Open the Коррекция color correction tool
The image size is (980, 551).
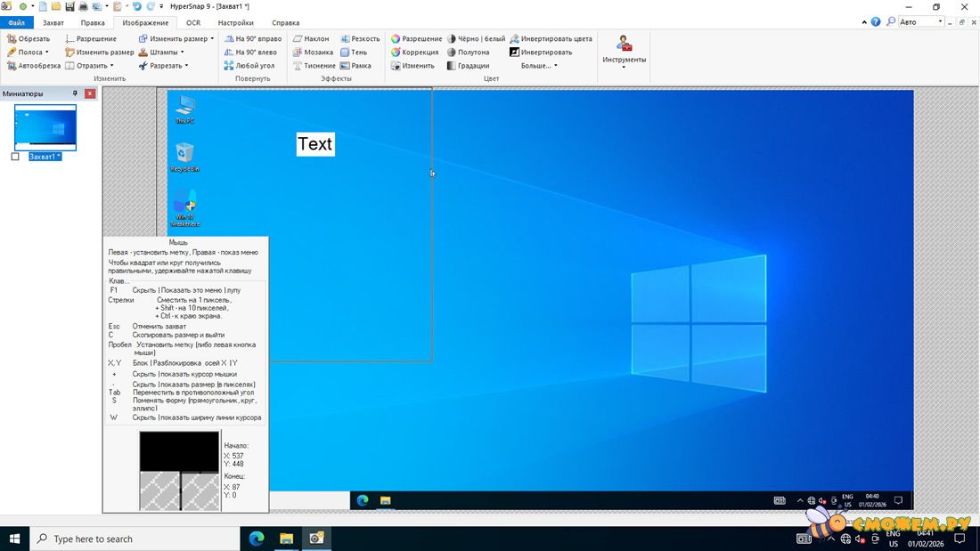pos(415,53)
